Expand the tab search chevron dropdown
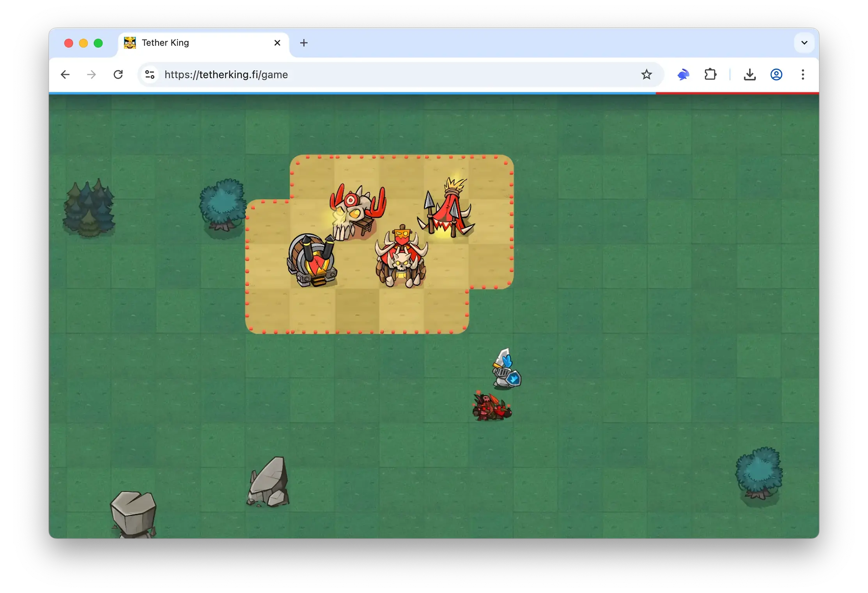This screenshot has height=593, width=868. [804, 43]
